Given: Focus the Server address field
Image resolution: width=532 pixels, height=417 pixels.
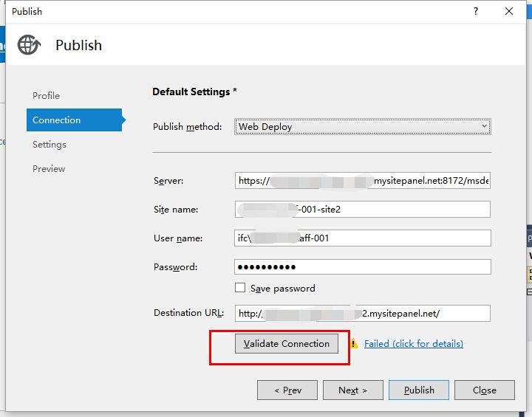Looking at the screenshot, I should [x=362, y=180].
